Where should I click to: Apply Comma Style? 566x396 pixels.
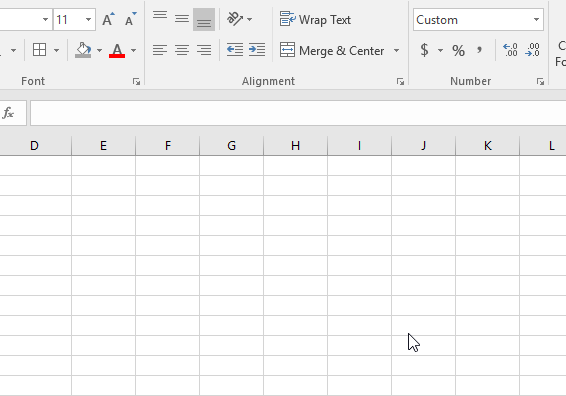pyautogui.click(x=479, y=50)
